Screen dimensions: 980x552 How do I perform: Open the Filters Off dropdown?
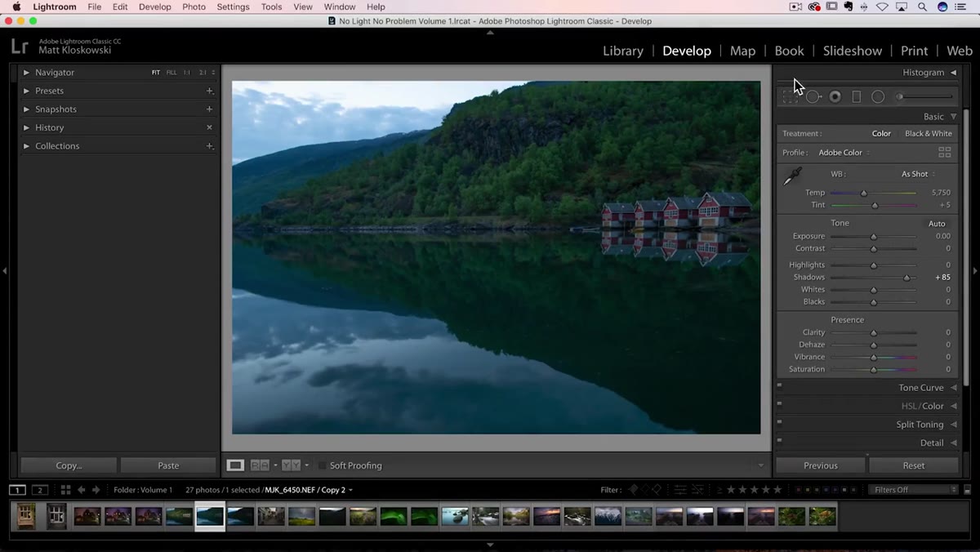point(914,490)
